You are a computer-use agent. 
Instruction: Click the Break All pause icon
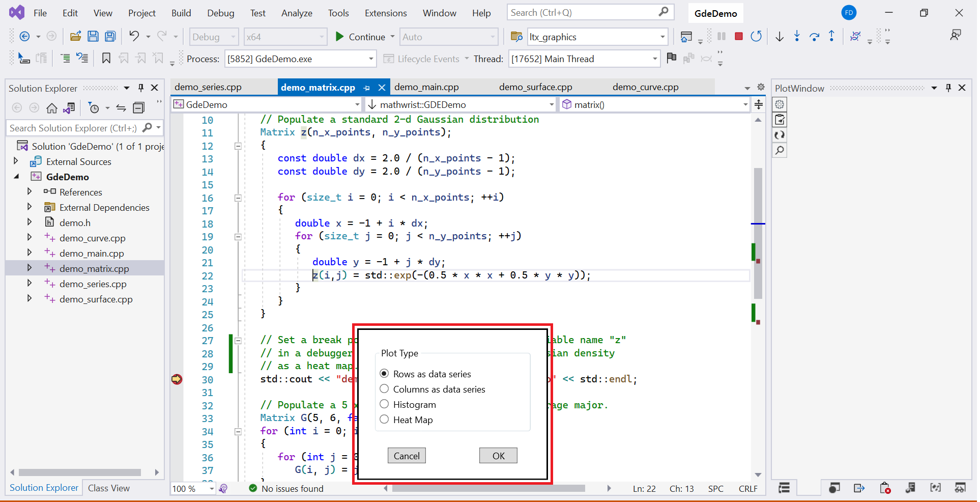click(x=722, y=36)
